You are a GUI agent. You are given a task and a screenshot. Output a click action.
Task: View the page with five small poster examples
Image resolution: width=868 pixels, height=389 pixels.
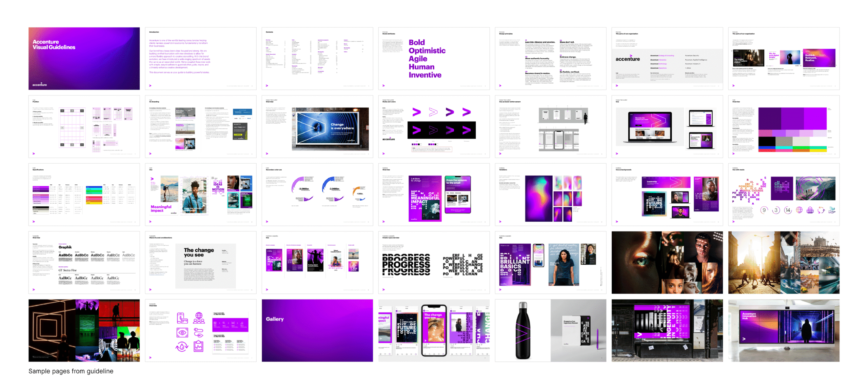(x=317, y=263)
